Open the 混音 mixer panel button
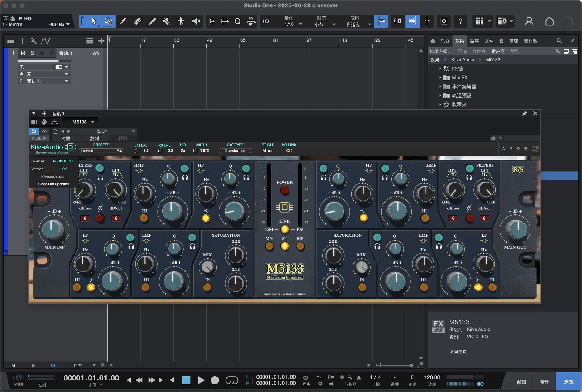This screenshot has height=392, width=582. (x=544, y=382)
